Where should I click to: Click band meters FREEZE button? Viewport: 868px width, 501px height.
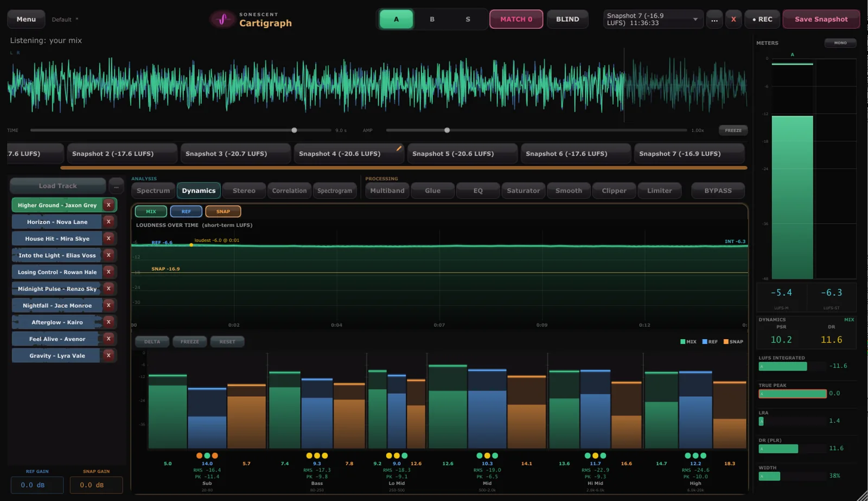pyautogui.click(x=190, y=342)
